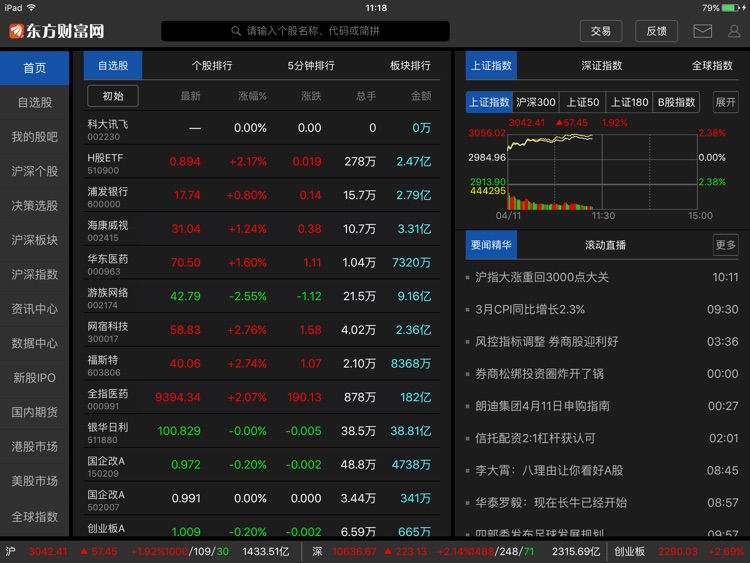
Task: Switch to the 个股排行 tab
Action: click(x=212, y=66)
